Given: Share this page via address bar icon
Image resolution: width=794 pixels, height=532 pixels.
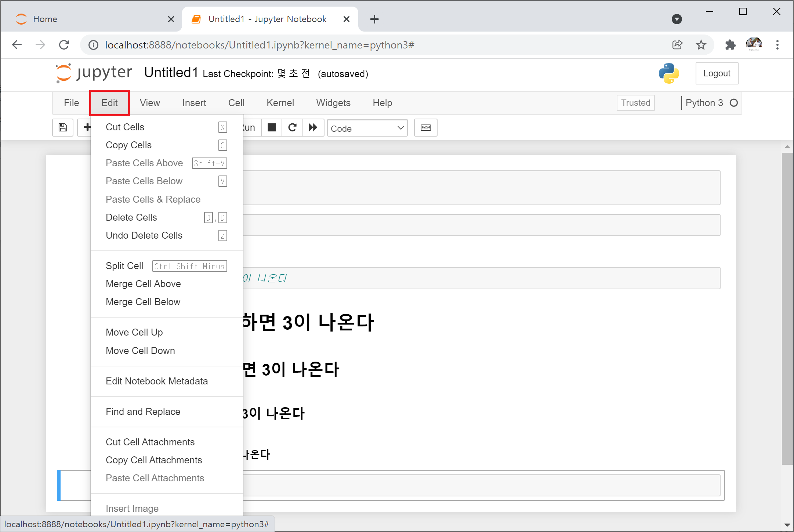Looking at the screenshot, I should pyautogui.click(x=677, y=45).
